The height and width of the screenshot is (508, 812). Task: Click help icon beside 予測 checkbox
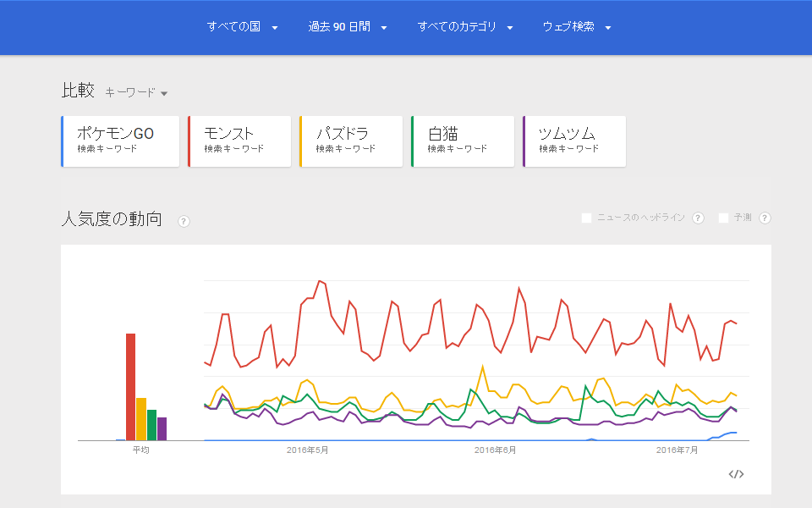(765, 218)
